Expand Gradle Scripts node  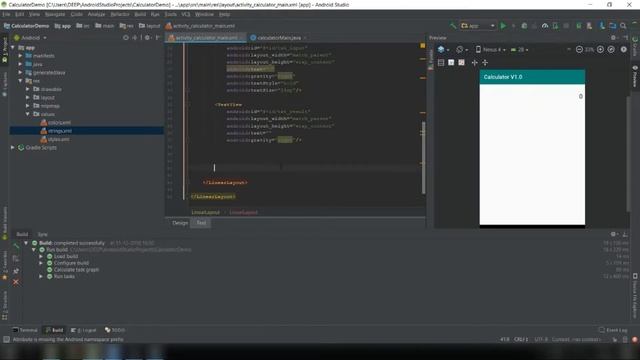[13, 147]
